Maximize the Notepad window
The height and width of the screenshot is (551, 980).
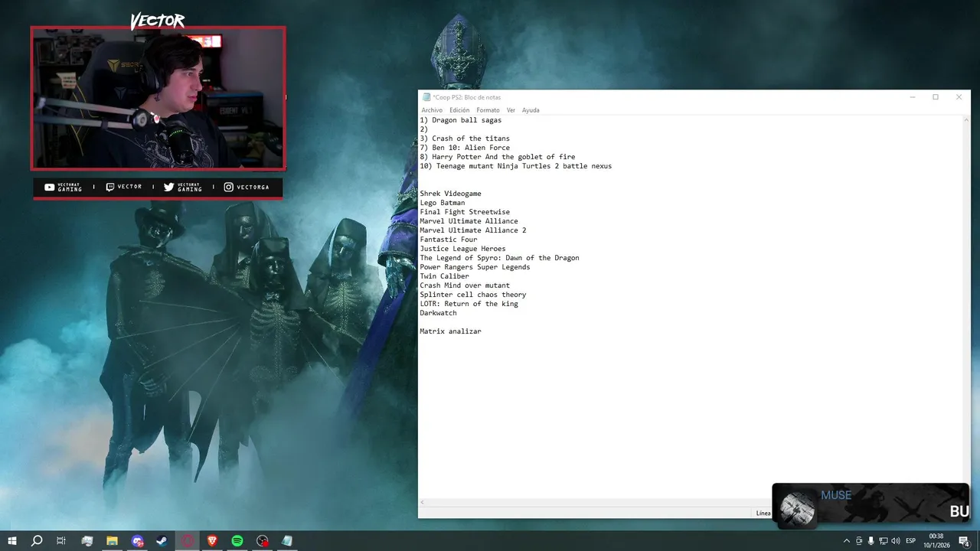click(x=936, y=97)
